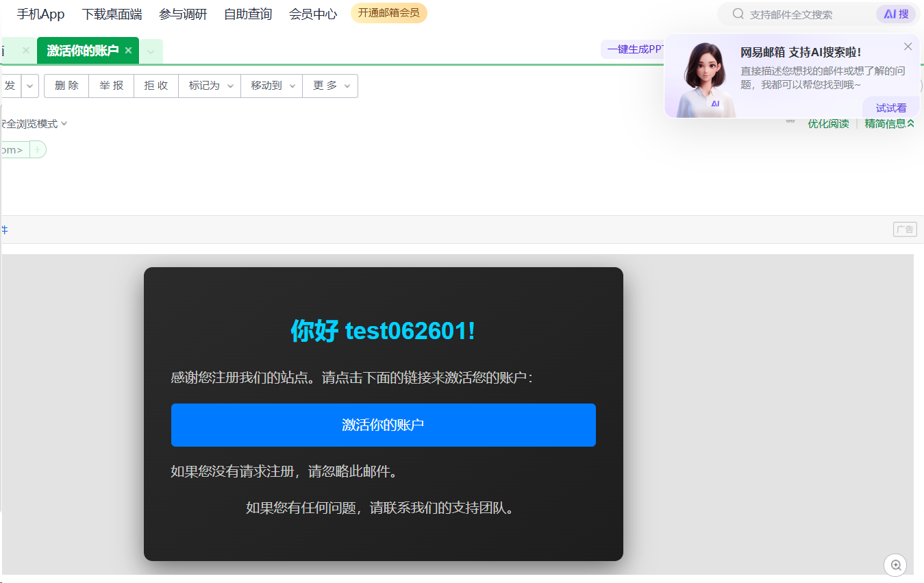Click the 广告 label tag
Image resolution: width=924 pixels, height=583 pixels.
point(905,230)
